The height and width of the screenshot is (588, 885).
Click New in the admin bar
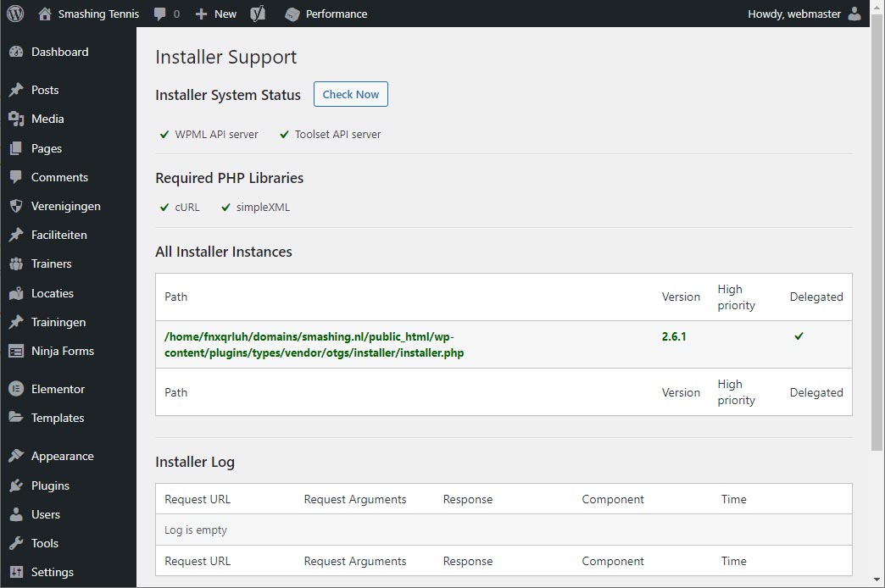pos(225,14)
